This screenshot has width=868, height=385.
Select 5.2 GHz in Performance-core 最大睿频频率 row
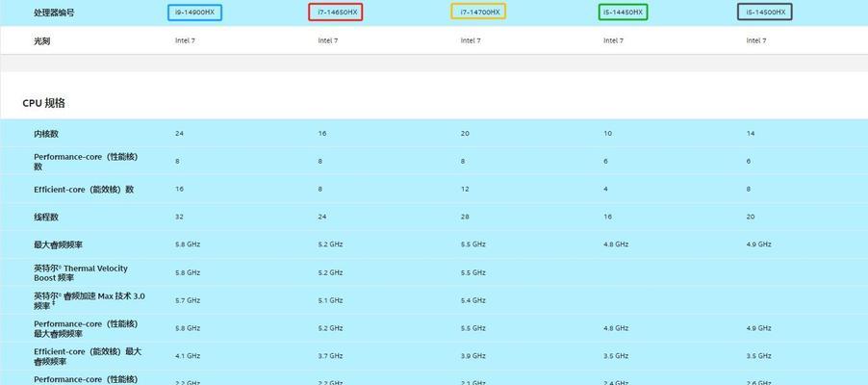point(330,328)
